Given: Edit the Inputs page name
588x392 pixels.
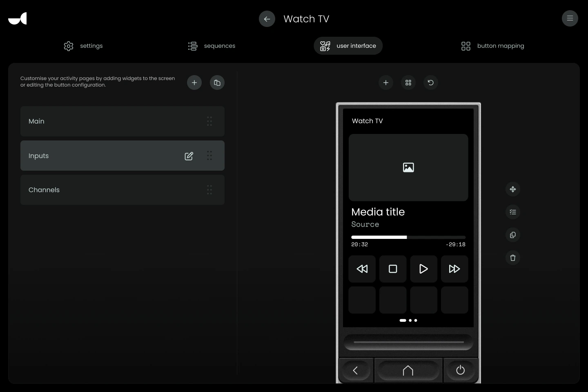Looking at the screenshot, I should coord(189,156).
